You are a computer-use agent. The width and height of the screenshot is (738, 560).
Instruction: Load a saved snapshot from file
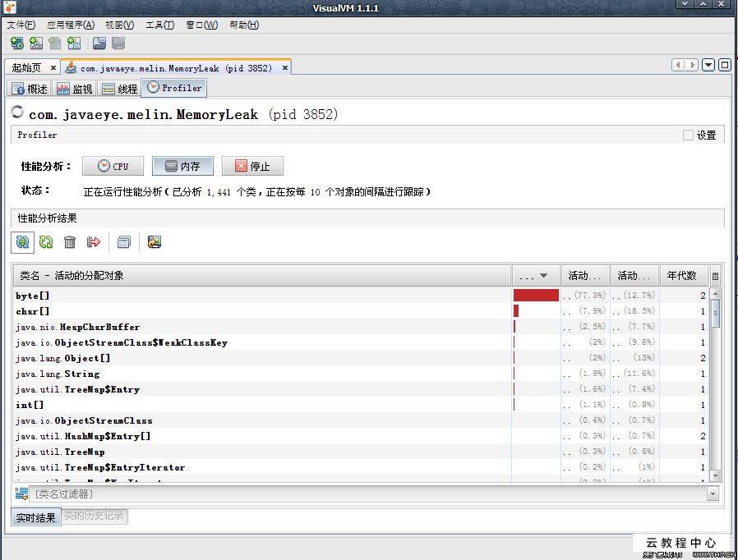tap(99, 43)
